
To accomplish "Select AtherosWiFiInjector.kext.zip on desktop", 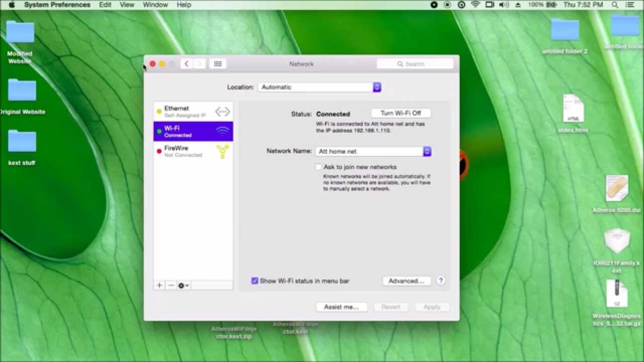I will [x=234, y=332].
